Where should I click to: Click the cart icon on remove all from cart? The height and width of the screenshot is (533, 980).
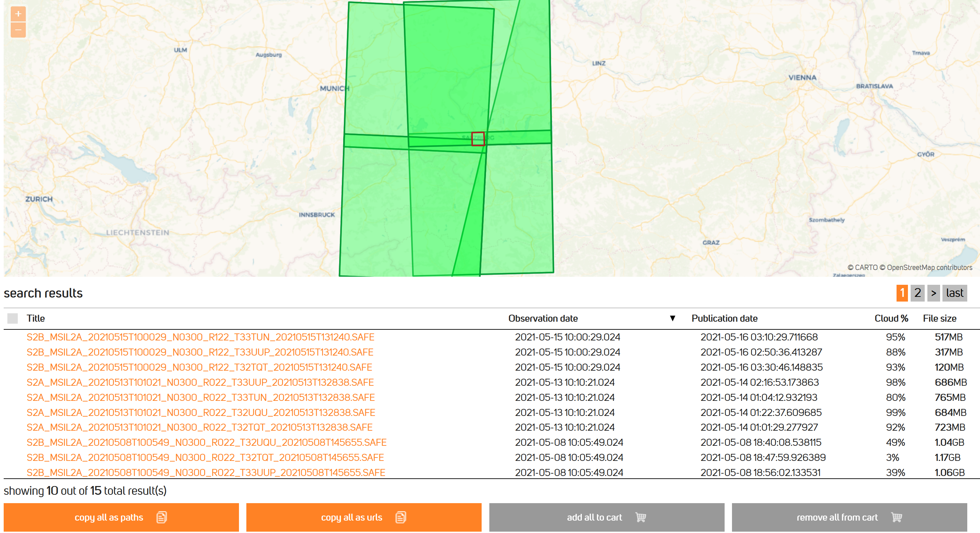click(896, 517)
